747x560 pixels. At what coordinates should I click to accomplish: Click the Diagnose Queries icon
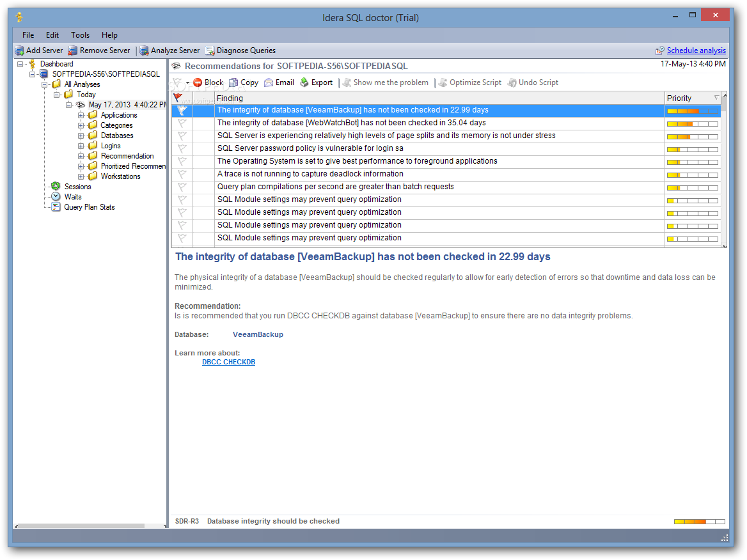[x=210, y=51]
